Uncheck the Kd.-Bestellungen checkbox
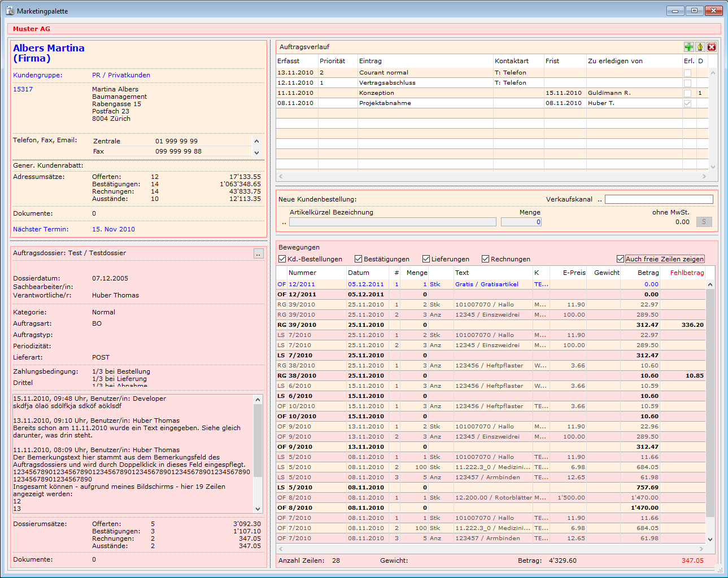Image resolution: width=728 pixels, height=578 pixels. pos(282,259)
